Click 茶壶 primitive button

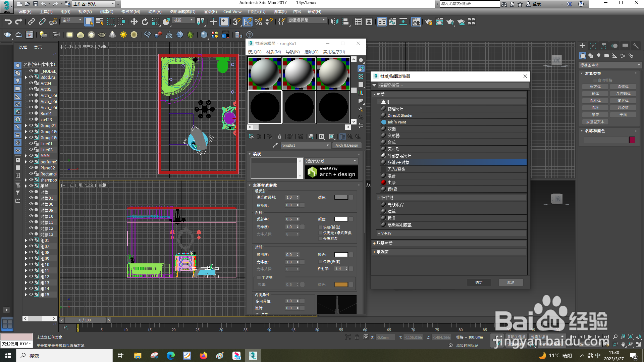click(595, 115)
